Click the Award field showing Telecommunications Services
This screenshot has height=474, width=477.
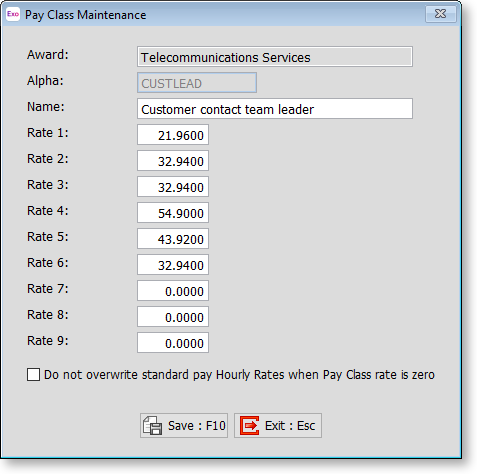275,57
